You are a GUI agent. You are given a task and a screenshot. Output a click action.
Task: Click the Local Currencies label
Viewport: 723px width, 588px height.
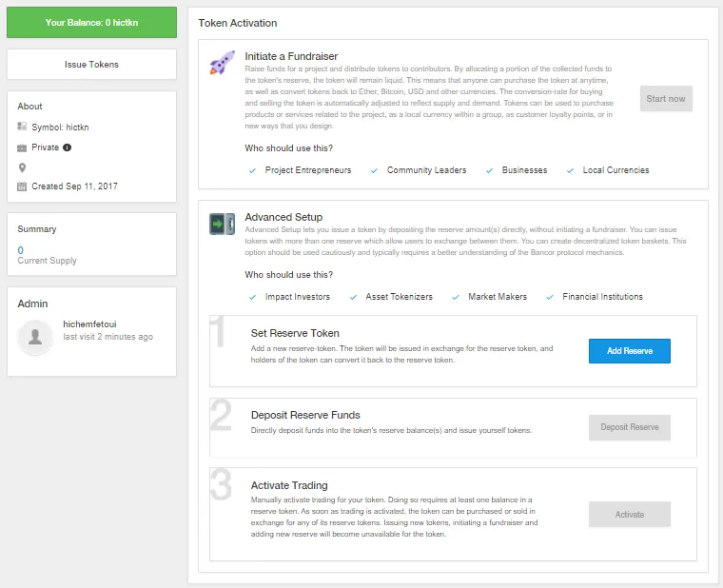(616, 170)
